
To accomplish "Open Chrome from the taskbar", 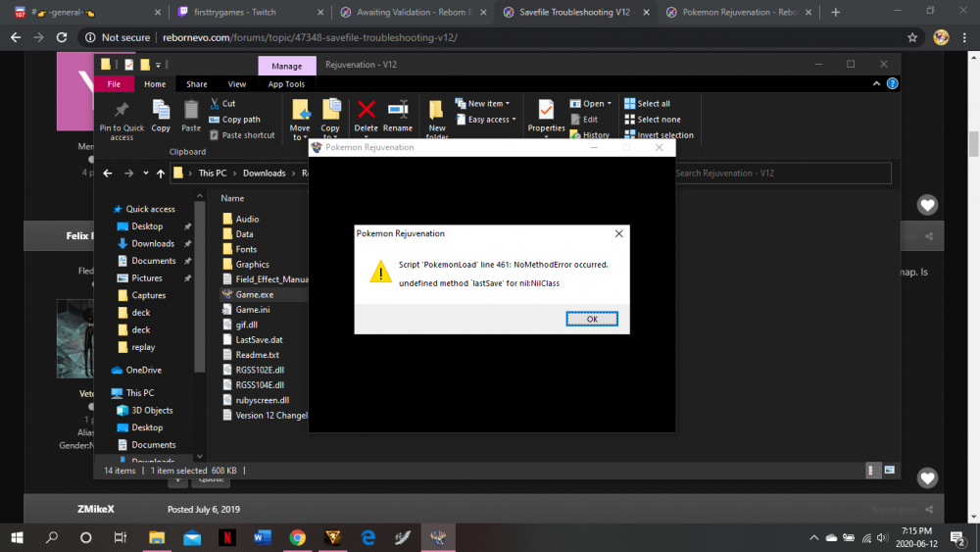I will pyautogui.click(x=298, y=537).
